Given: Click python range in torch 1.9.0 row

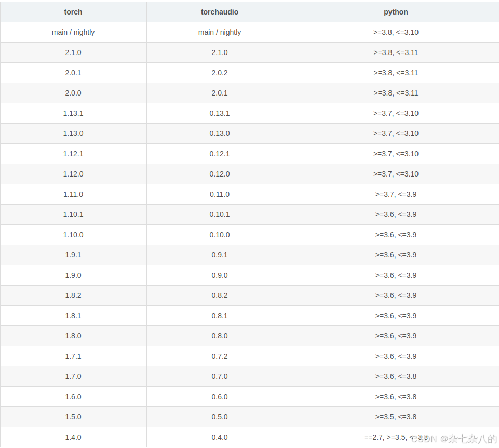Looking at the screenshot, I should 396,276.
